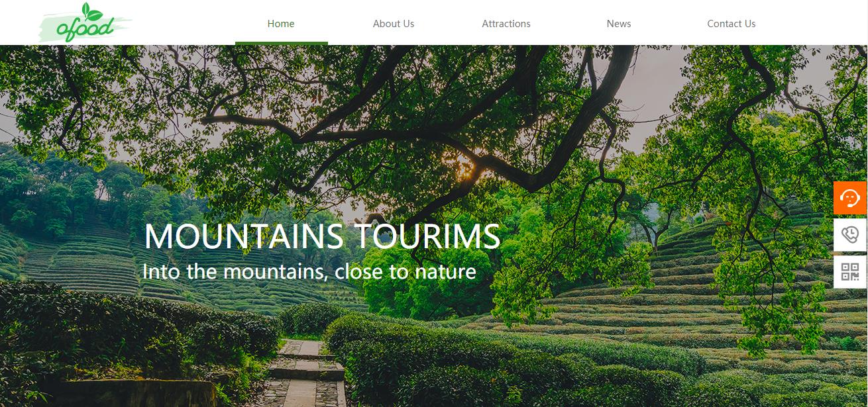Click the green underline beneath Home
Screen dimensions: 868x407
tap(282, 43)
